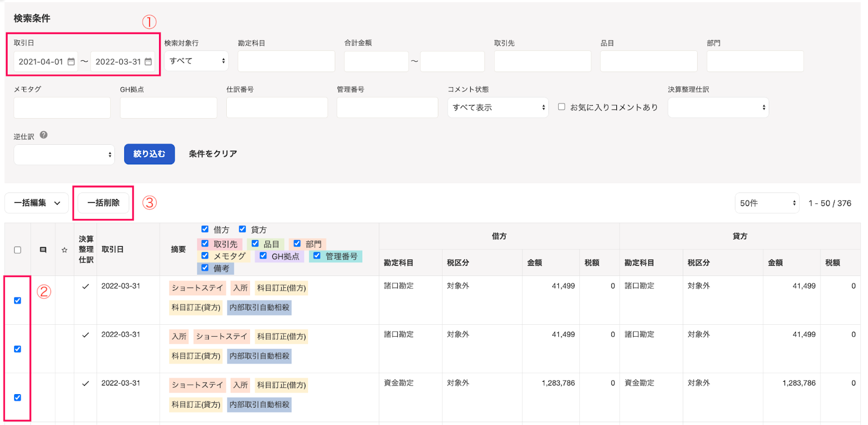
Task: Toggle the 貸方 column checkbox
Action: pyautogui.click(x=242, y=229)
